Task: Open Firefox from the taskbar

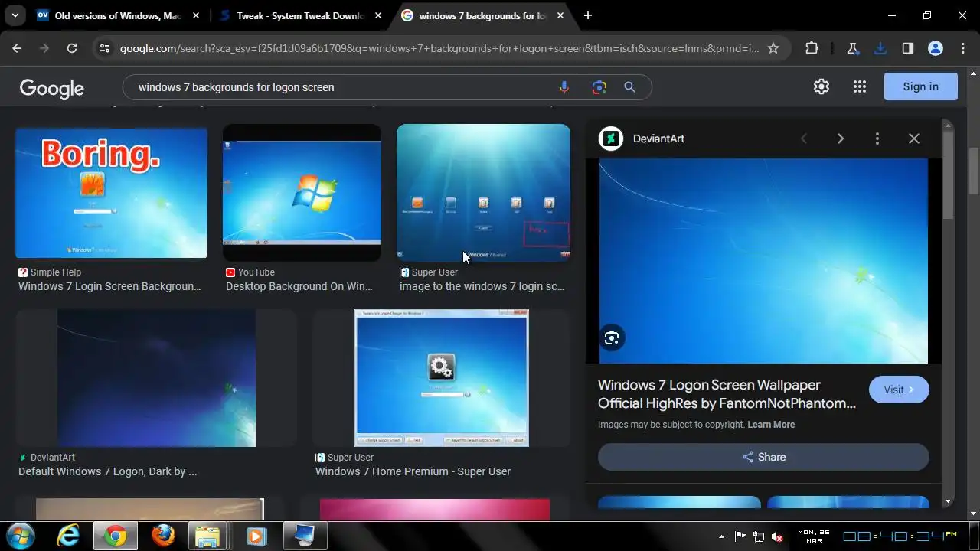Action: pyautogui.click(x=162, y=536)
